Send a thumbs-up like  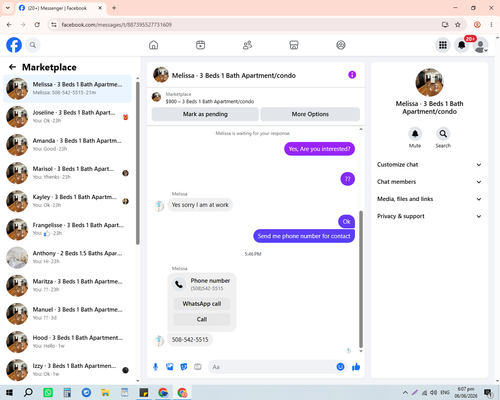tap(356, 367)
